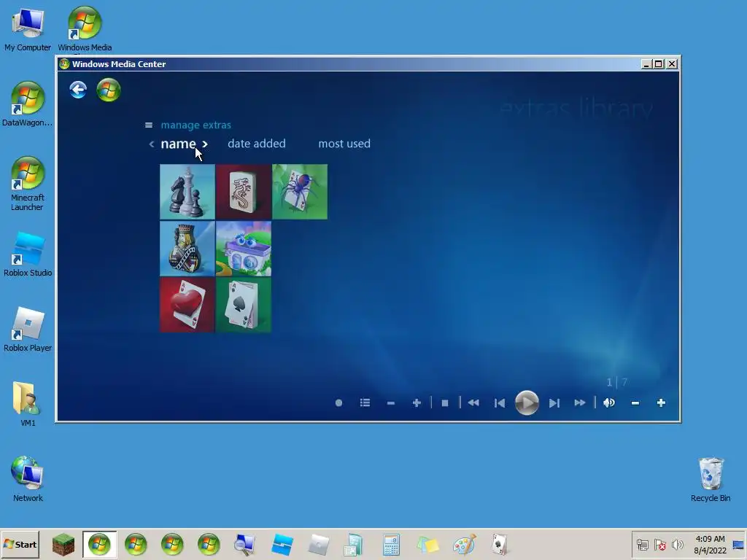This screenshot has height=560, width=747.
Task: Click the system tray volume speaker
Action: point(677,545)
